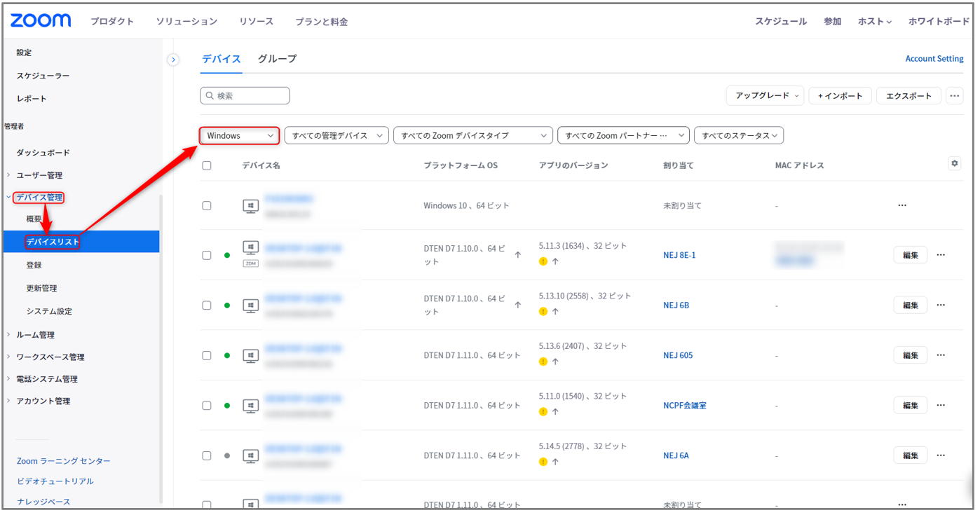Open more options for NEJ 605 row
The width and height of the screenshot is (980, 515).
coord(941,355)
